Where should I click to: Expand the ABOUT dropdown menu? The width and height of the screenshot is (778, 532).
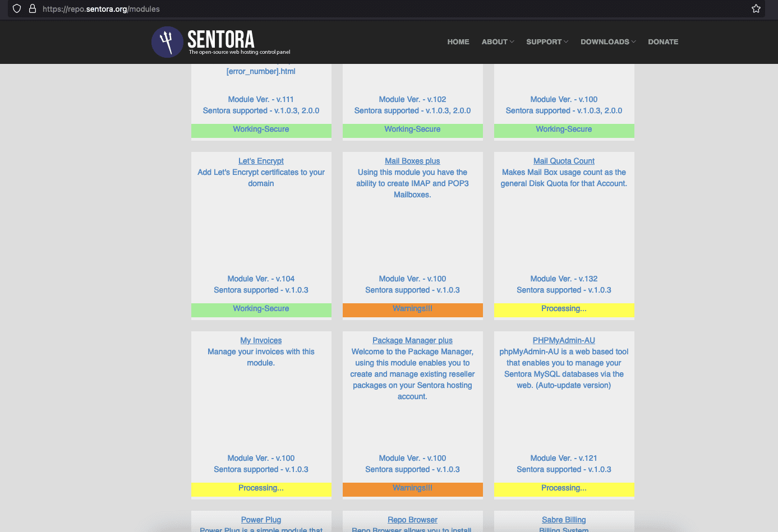point(498,42)
